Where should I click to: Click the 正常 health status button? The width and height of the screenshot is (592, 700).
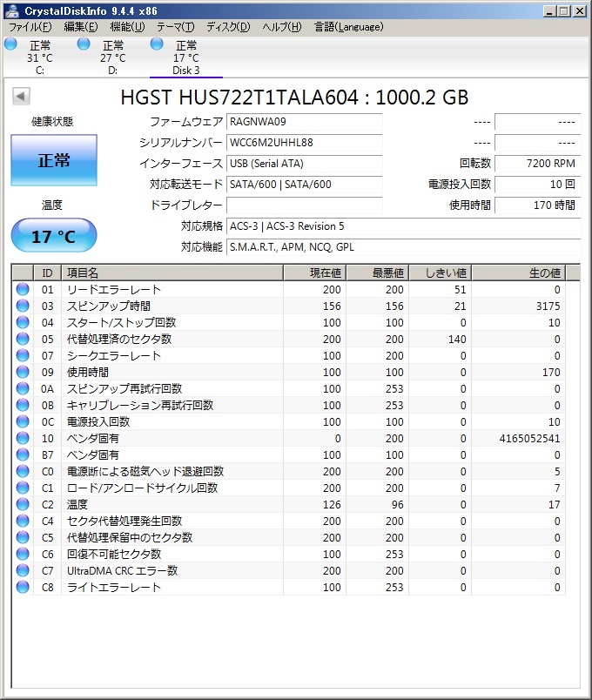[x=54, y=160]
